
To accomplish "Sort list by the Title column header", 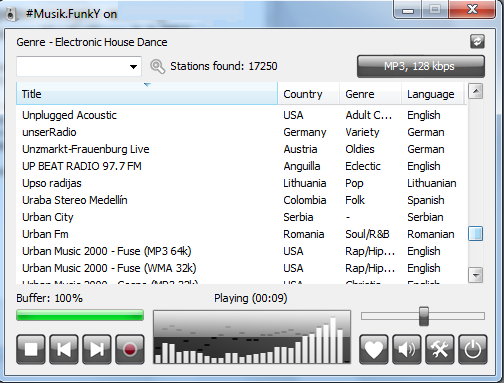I will pos(147,94).
